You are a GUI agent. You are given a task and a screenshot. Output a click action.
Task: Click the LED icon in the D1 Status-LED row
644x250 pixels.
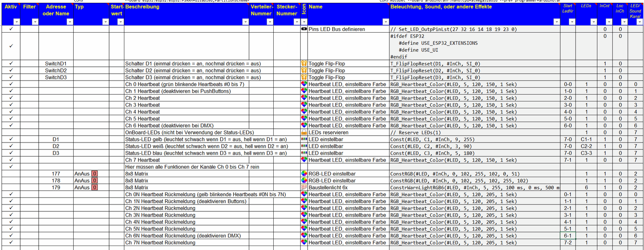304,139
